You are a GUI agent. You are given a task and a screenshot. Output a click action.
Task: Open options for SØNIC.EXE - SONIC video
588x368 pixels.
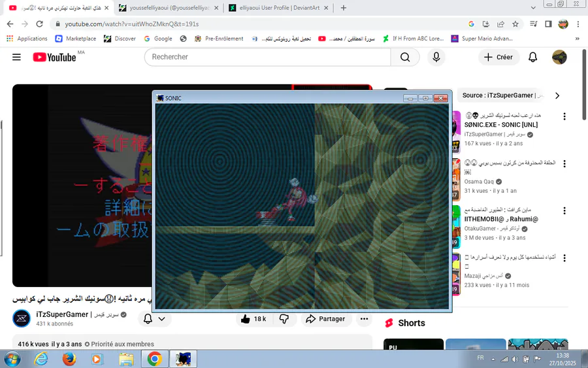coord(564,116)
